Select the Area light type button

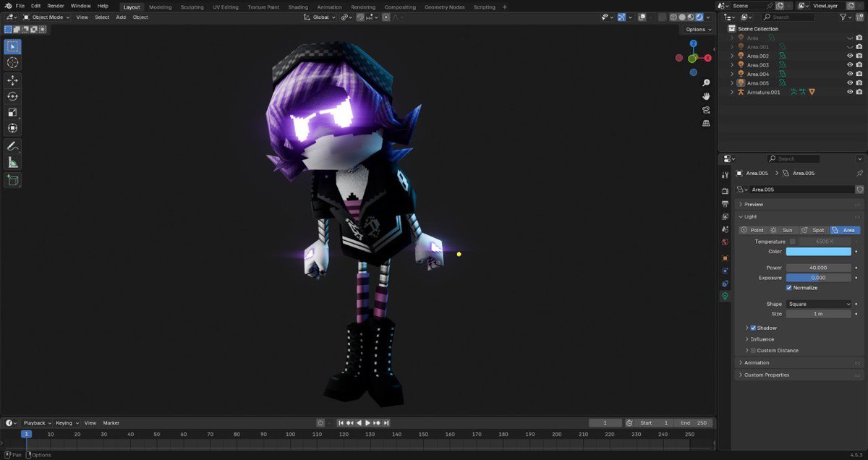pyautogui.click(x=845, y=230)
